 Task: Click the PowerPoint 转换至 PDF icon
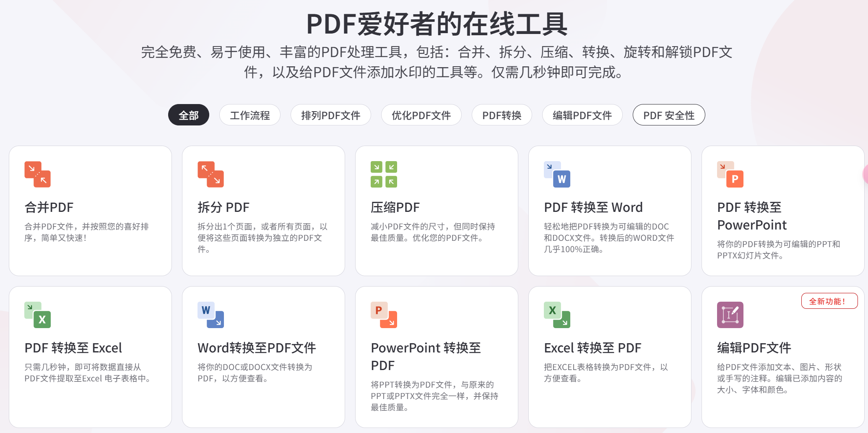tap(384, 315)
